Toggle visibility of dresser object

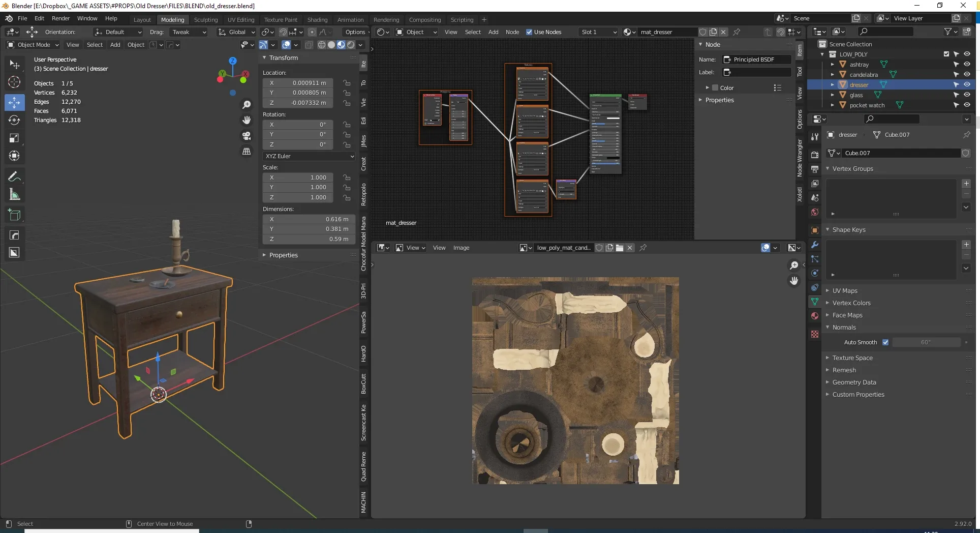click(967, 84)
